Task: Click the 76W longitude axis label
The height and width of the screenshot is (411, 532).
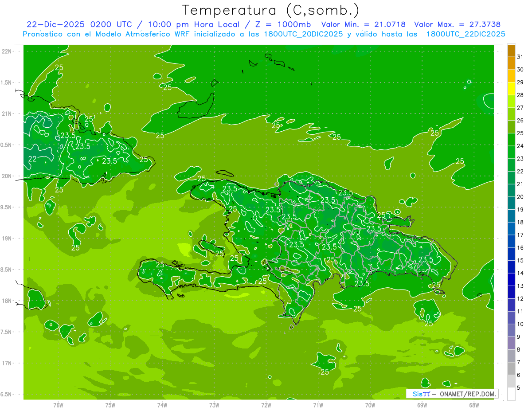Action: click(58, 405)
